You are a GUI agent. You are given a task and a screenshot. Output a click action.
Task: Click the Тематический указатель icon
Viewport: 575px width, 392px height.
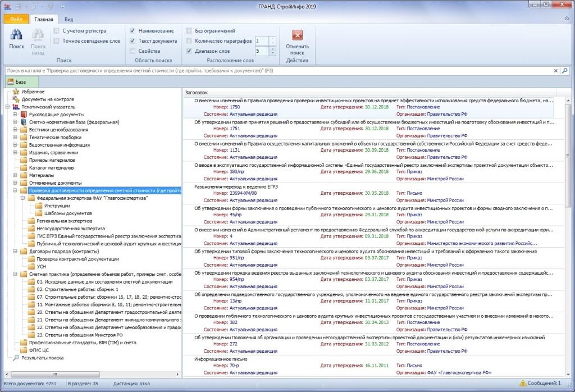pos(16,107)
